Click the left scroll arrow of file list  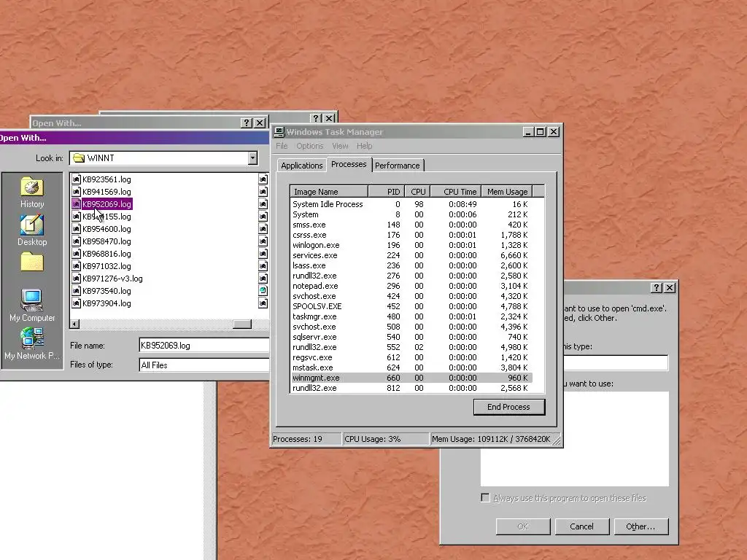tap(75, 324)
